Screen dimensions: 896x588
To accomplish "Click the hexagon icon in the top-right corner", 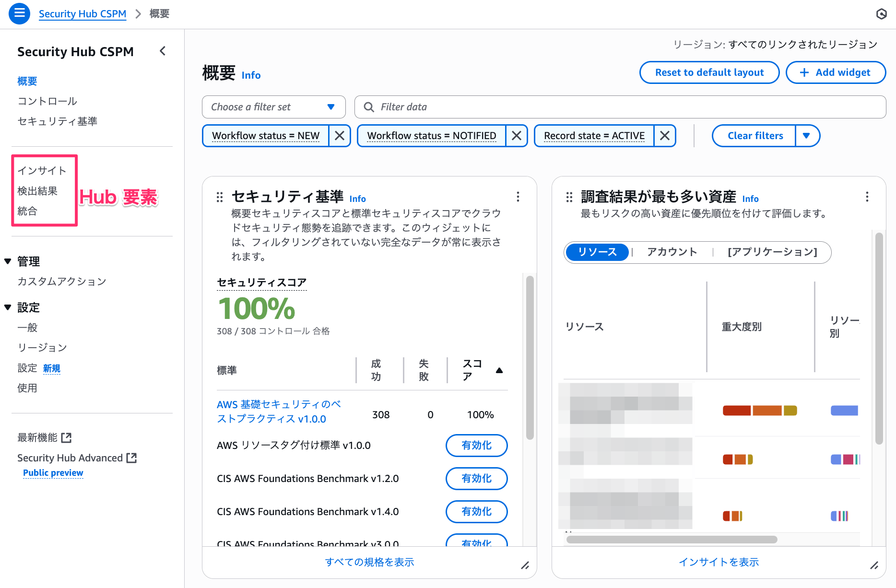I will click(881, 14).
